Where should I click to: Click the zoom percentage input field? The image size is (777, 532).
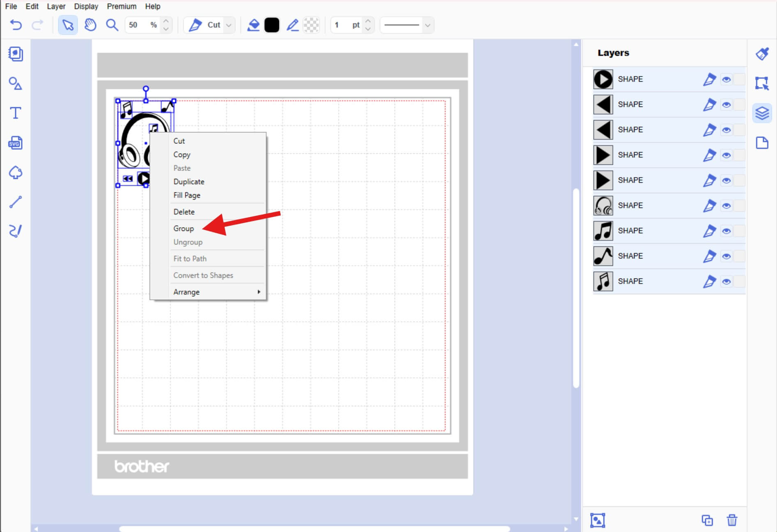click(x=138, y=25)
